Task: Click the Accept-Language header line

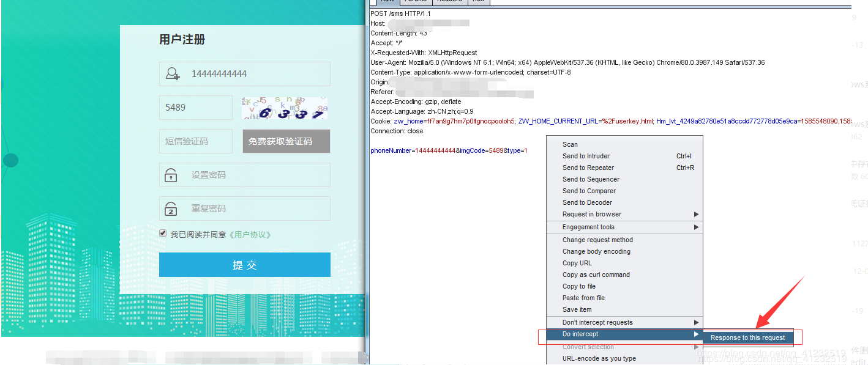Action: pos(422,111)
